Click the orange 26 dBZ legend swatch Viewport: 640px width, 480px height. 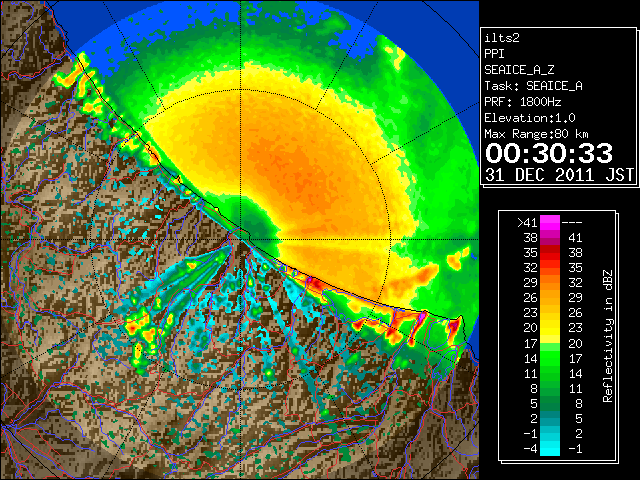point(550,298)
